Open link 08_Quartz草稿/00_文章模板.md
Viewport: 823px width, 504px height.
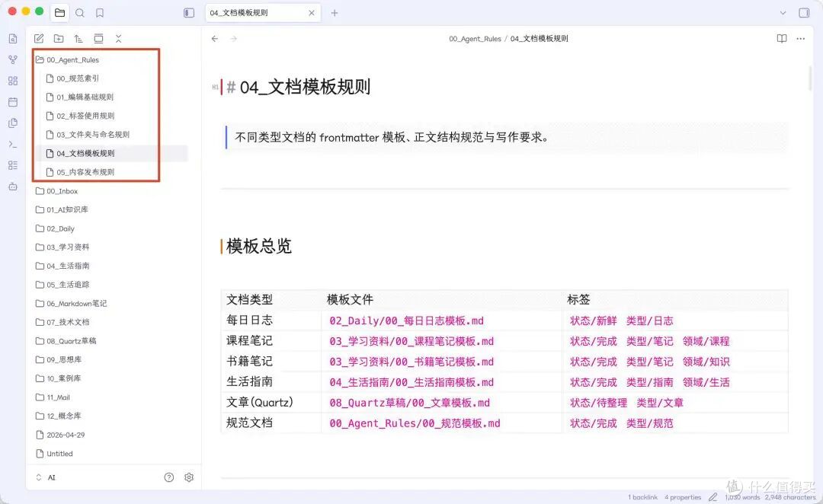click(409, 403)
